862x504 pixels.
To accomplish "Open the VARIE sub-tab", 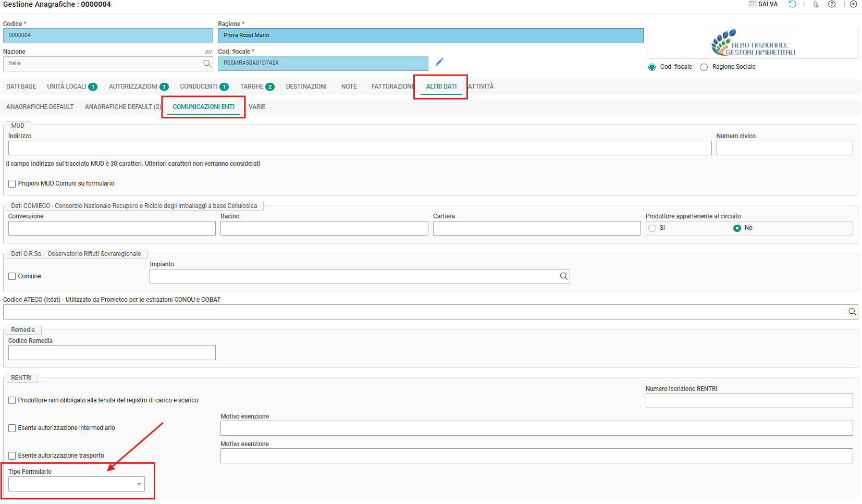I will click(257, 107).
